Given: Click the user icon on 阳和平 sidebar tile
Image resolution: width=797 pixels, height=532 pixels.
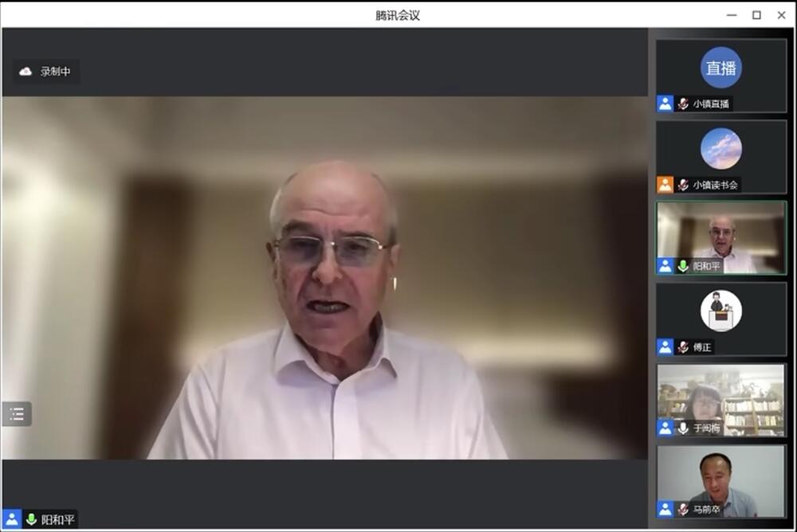Looking at the screenshot, I should click(x=665, y=266).
